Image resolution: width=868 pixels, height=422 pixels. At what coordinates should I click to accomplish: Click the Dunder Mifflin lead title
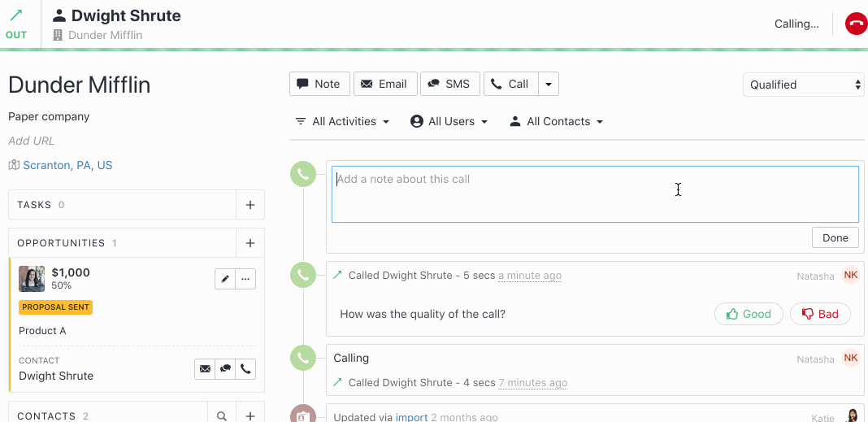point(79,85)
